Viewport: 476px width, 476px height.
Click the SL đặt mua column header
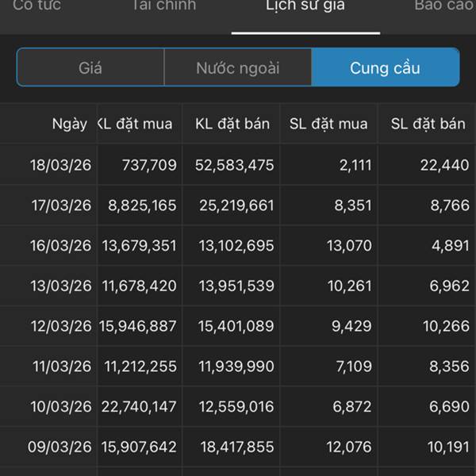coord(328,124)
